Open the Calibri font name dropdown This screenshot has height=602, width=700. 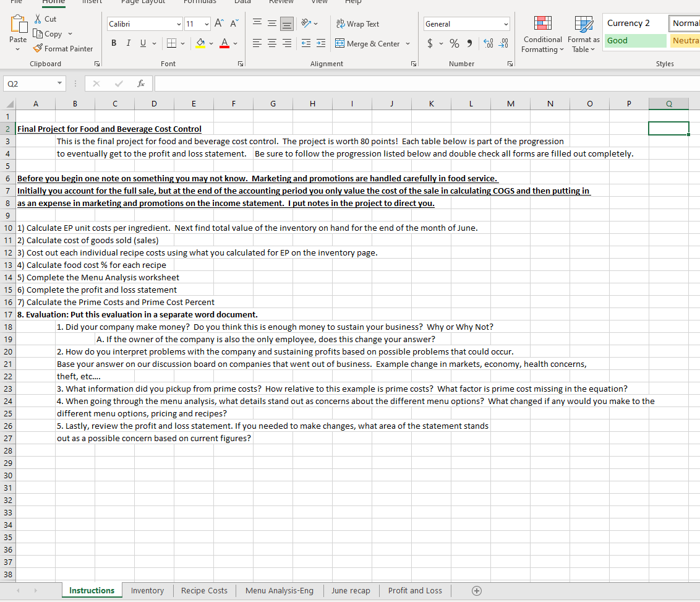(x=179, y=24)
